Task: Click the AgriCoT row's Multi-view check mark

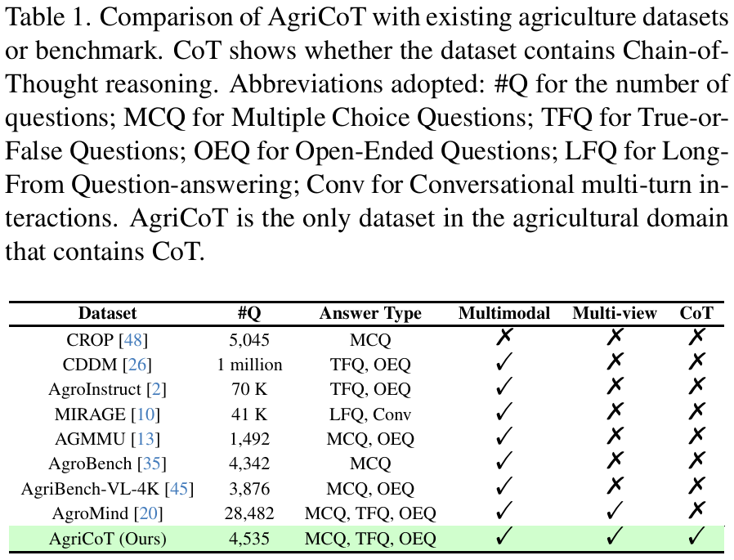Action: pos(615,538)
